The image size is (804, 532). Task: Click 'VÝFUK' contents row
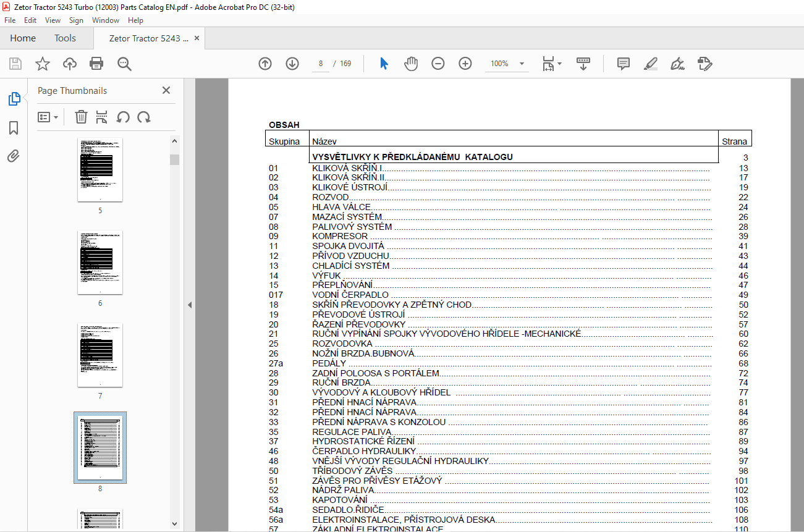coord(508,276)
